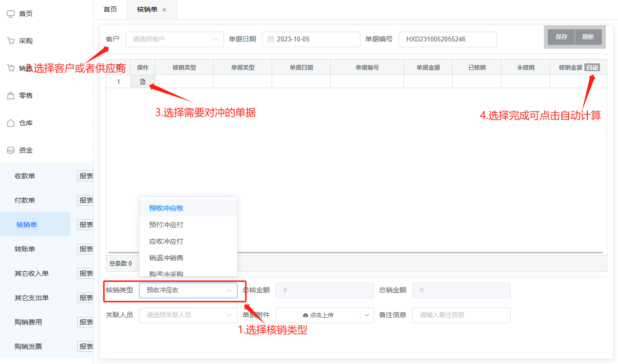Screen dimensions: 618x364
Task: Click the 零售 shopping bag icon
Action: [x=11, y=96]
